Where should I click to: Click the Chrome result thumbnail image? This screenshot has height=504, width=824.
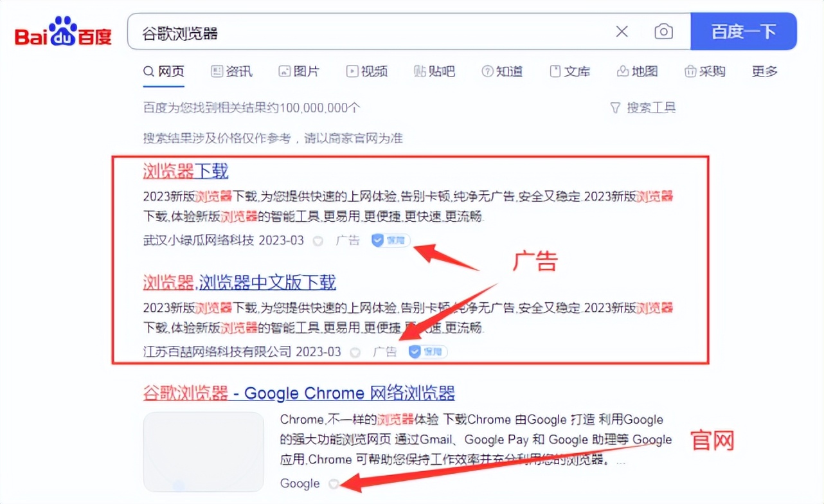point(203,452)
